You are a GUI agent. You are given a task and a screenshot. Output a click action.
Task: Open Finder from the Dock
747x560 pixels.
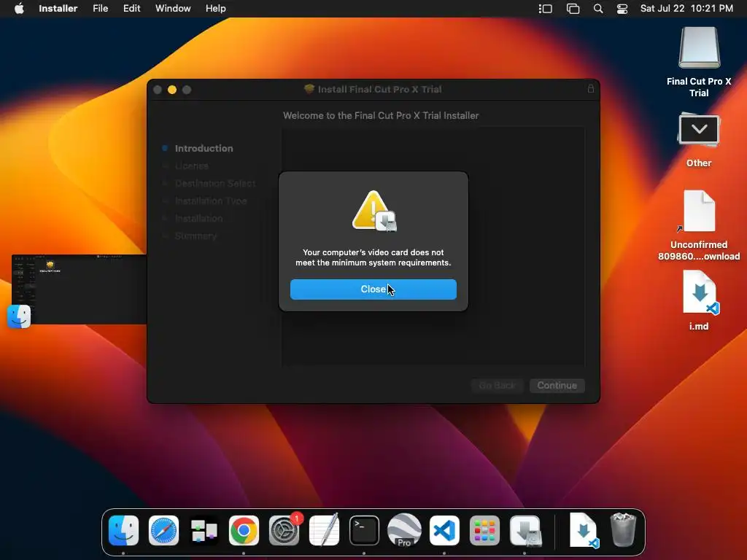(123, 530)
